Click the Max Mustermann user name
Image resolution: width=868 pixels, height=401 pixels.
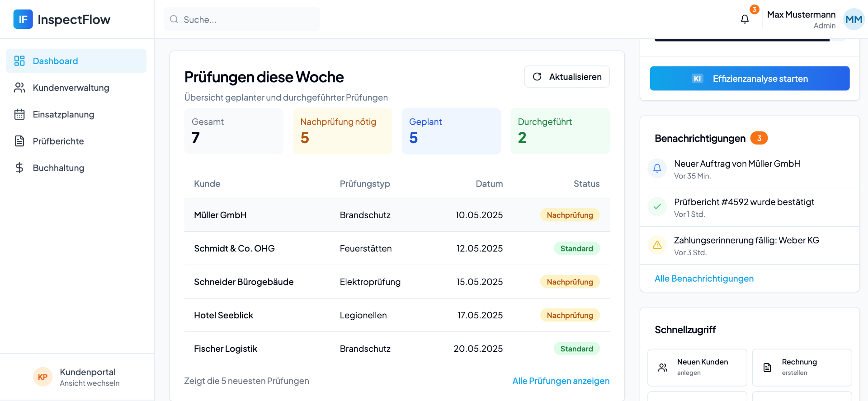[x=801, y=14]
